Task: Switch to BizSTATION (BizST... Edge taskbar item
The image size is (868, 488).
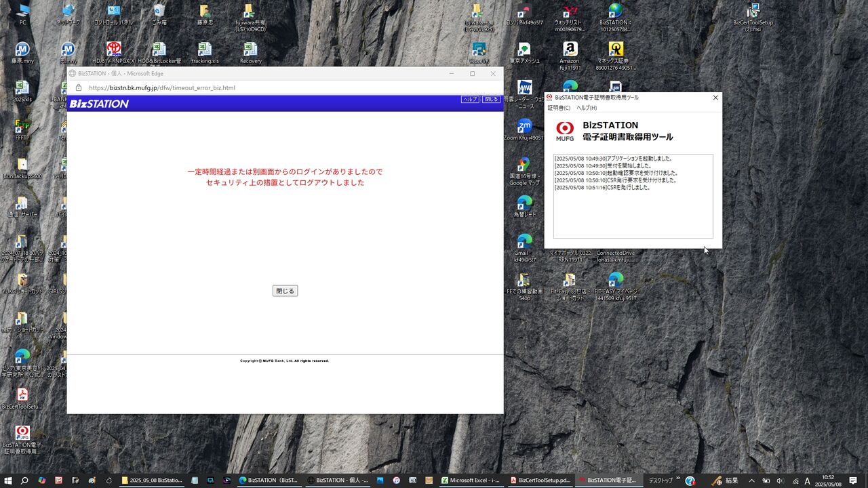Action: 269,481
